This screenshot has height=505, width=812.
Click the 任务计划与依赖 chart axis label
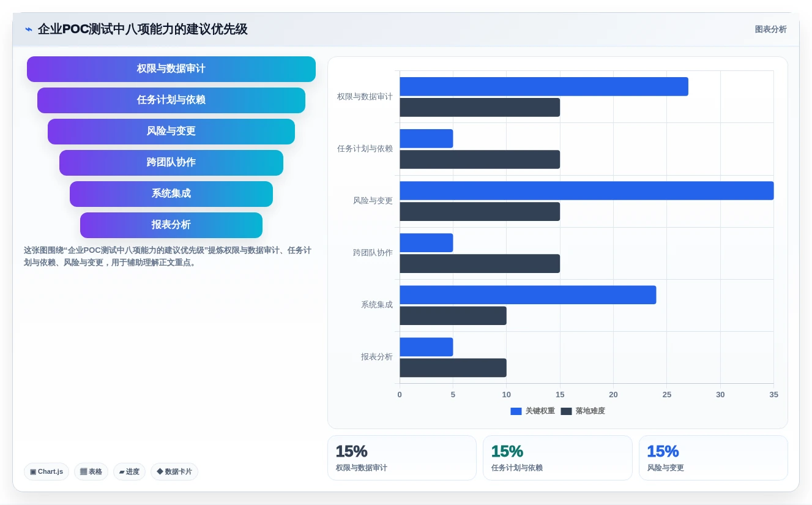pos(365,149)
